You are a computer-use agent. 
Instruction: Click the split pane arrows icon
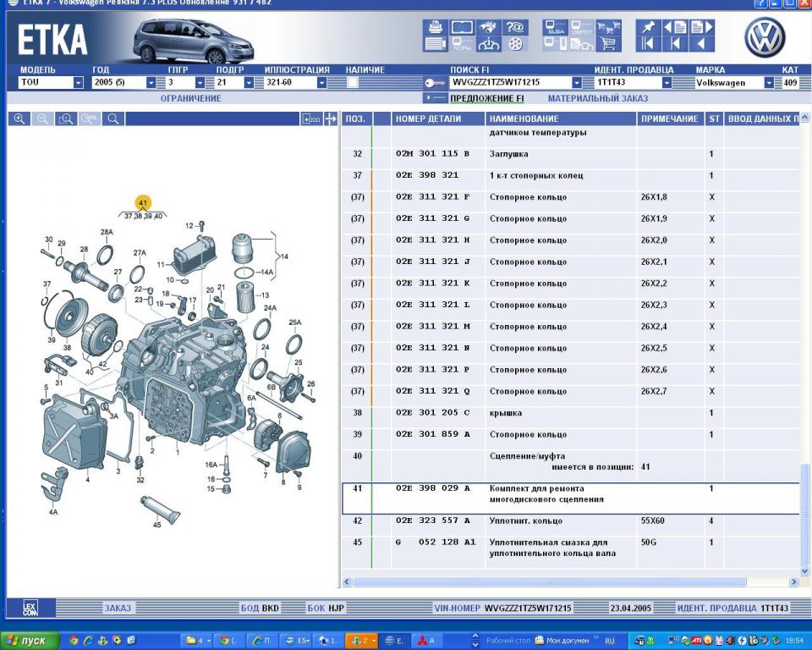coord(331,119)
